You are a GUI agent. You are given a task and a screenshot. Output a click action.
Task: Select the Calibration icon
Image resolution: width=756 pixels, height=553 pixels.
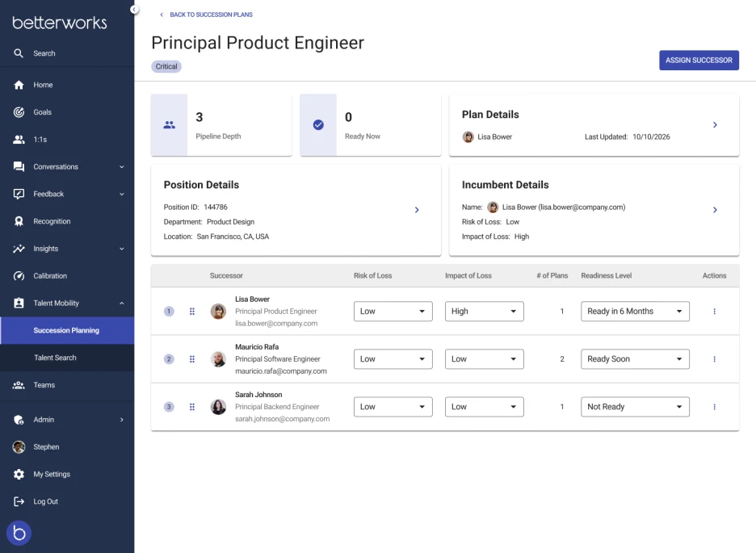(x=18, y=275)
